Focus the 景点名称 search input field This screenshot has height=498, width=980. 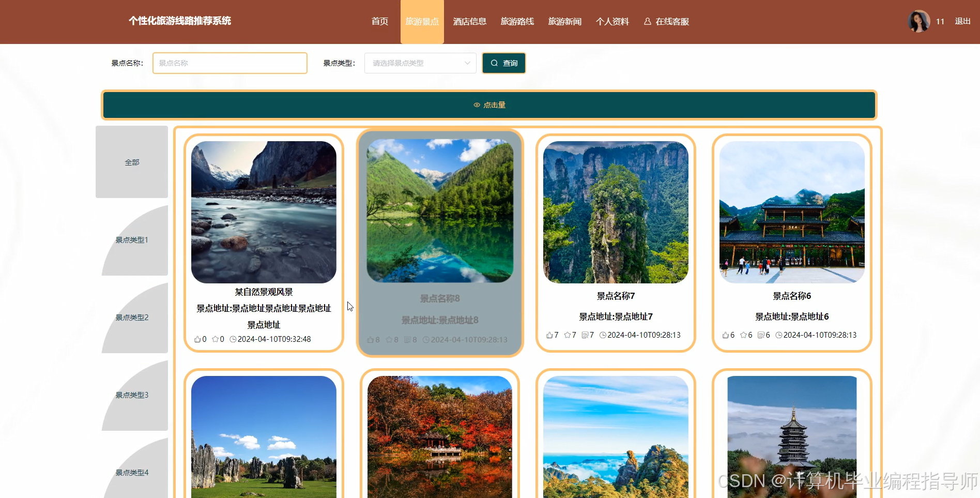click(230, 63)
